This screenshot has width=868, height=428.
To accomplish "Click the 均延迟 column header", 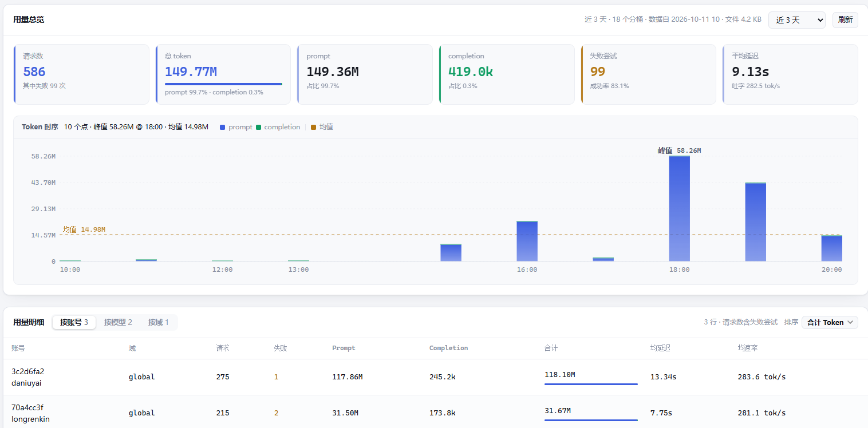I will [x=661, y=348].
